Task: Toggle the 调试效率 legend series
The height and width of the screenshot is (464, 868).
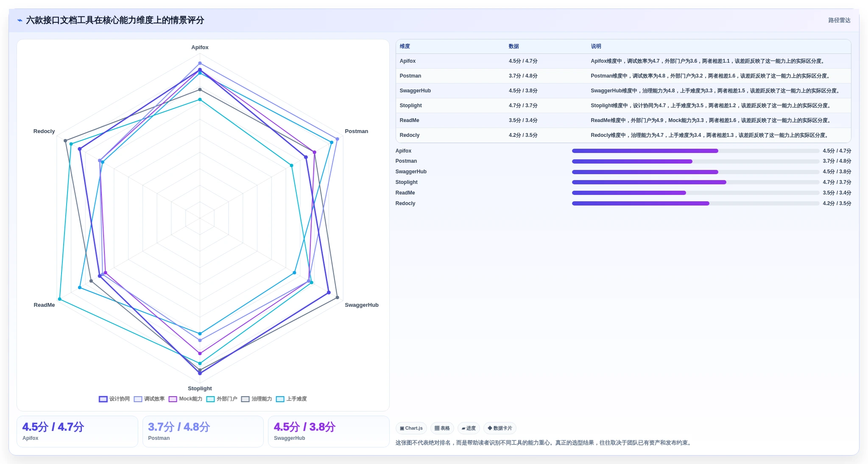Action: [x=149, y=399]
